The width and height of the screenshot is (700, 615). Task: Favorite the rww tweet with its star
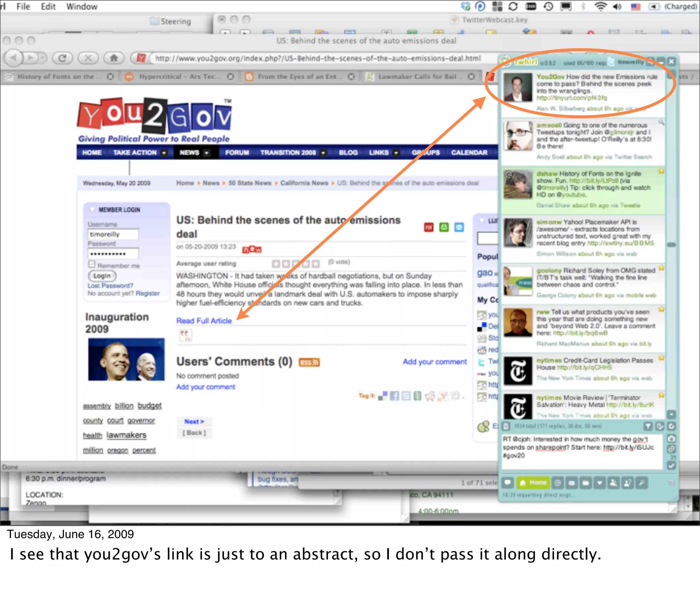(x=661, y=309)
